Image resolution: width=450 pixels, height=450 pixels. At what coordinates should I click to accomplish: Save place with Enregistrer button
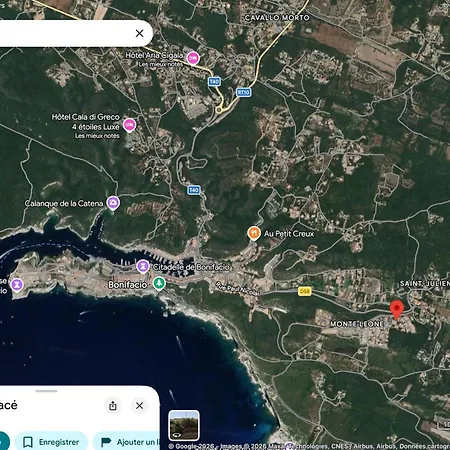point(51,442)
